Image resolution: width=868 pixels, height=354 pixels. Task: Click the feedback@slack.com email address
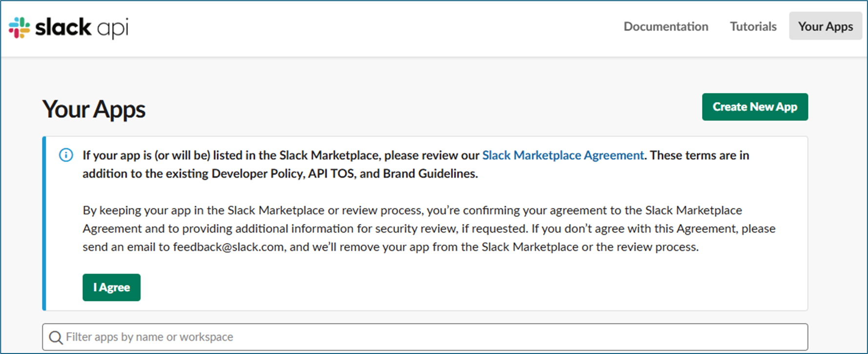coord(228,247)
